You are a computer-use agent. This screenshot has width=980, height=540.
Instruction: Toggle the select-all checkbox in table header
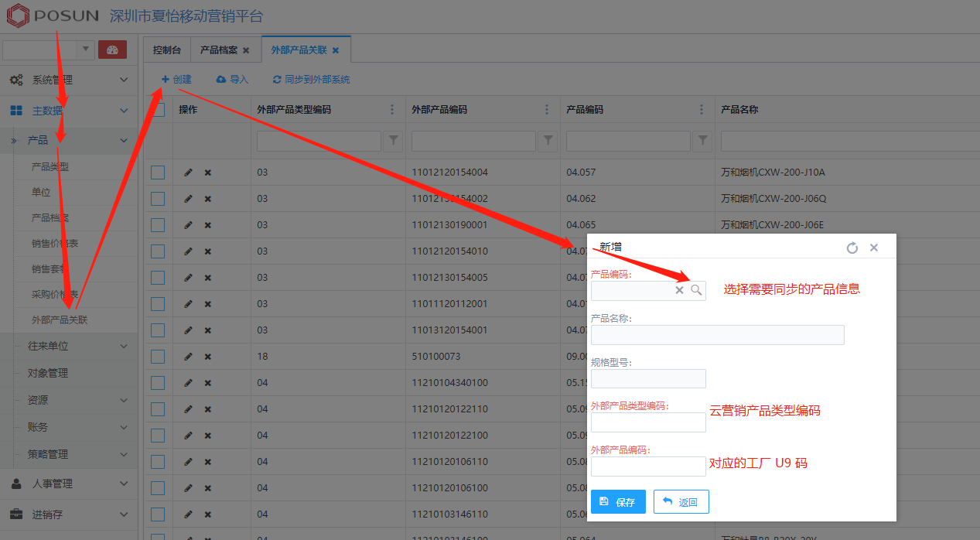coord(158,110)
